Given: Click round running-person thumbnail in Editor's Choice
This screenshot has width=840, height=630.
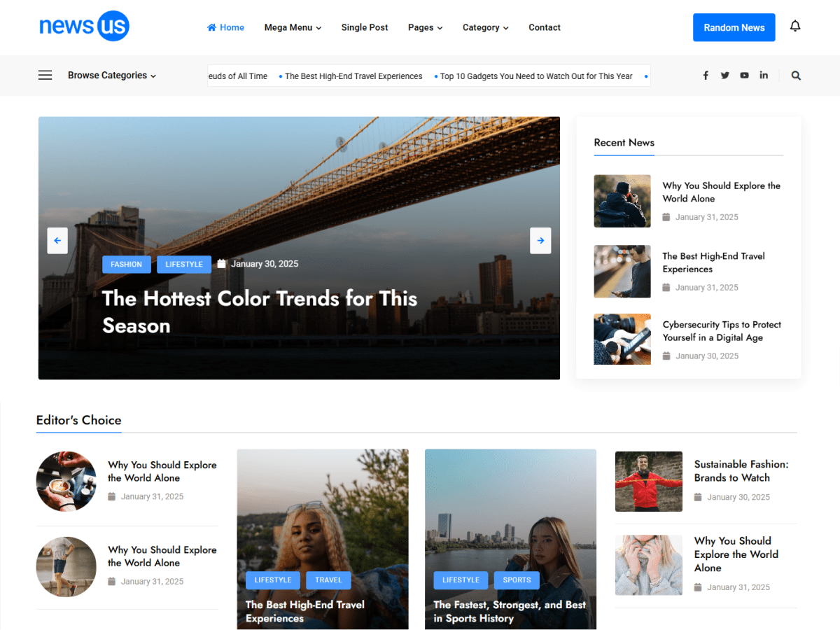Looking at the screenshot, I should pos(66,567).
